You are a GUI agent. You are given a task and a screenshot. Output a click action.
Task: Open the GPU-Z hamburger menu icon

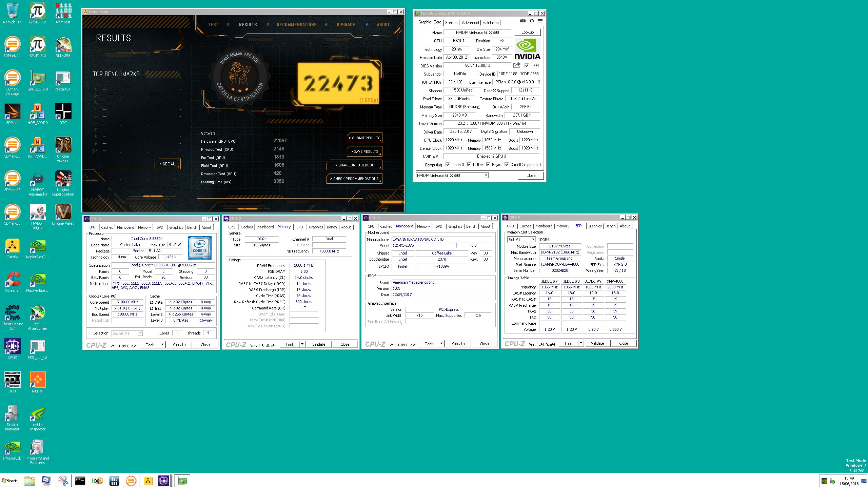540,21
